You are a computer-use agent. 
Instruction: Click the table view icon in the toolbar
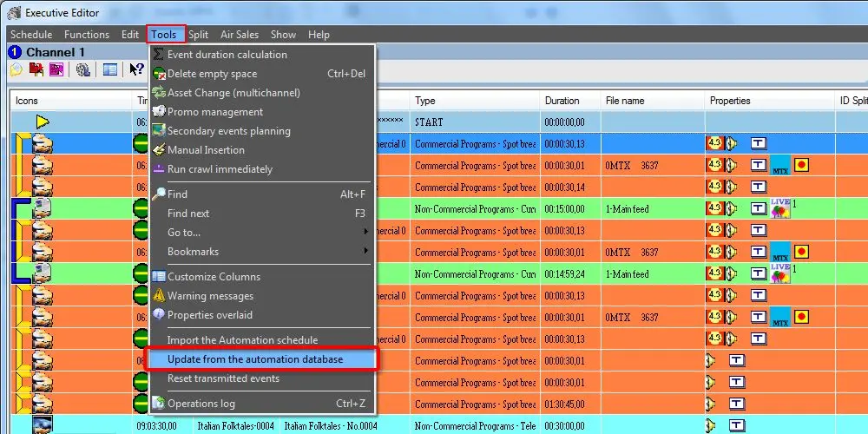tap(110, 69)
